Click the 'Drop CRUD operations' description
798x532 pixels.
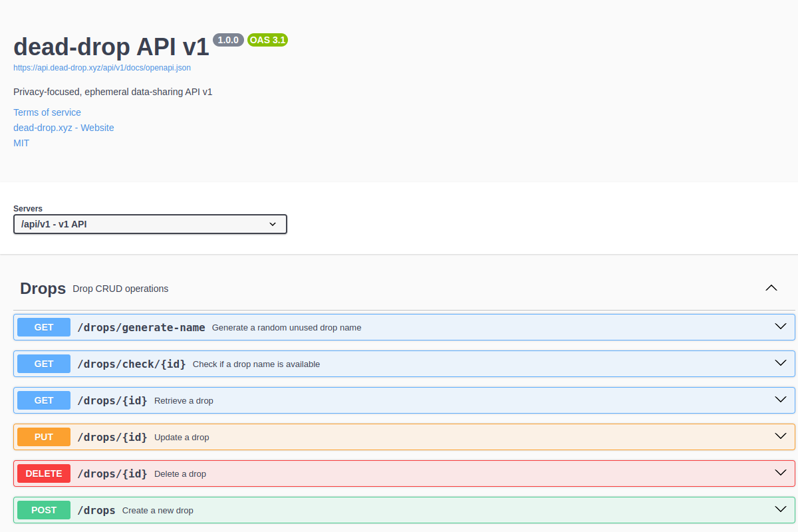point(120,289)
